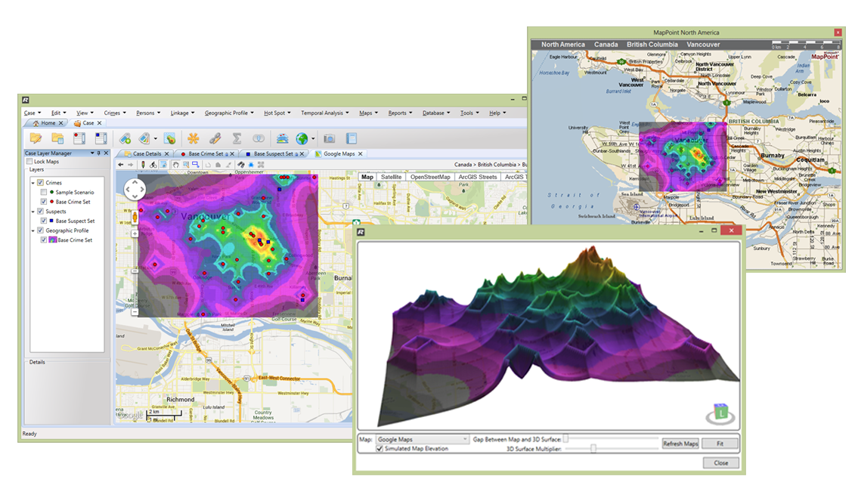Image resolution: width=855 pixels, height=504 pixels.
Task: Collapse the Crimes layer tree node
Action: [x=33, y=183]
